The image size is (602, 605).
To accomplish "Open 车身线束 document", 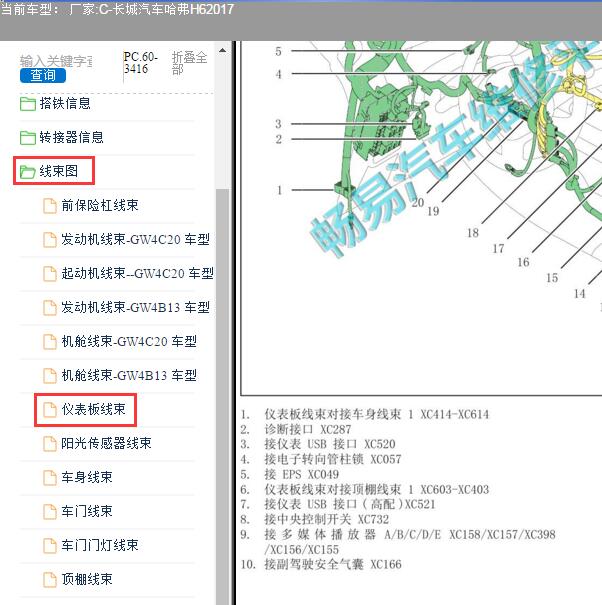I will [87, 477].
